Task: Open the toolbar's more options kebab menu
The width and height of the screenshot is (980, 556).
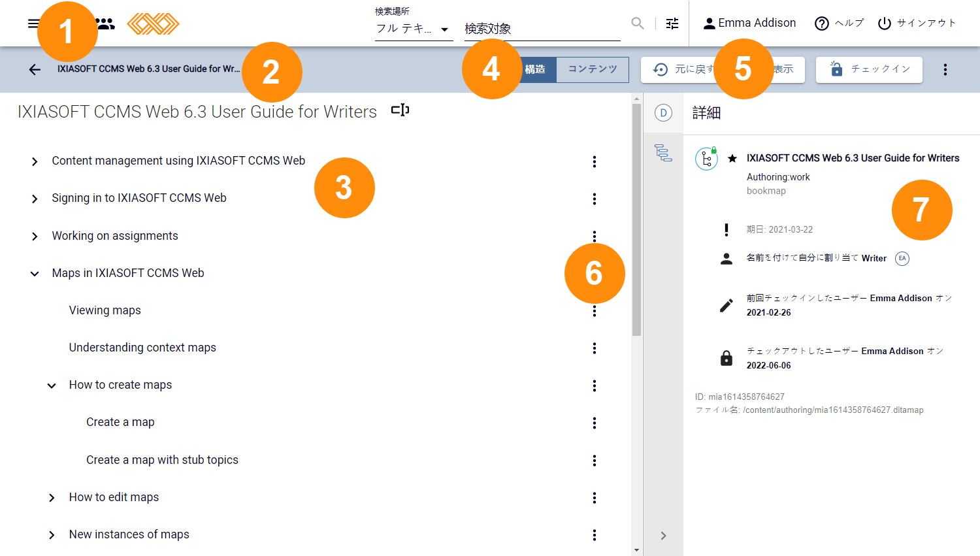Action: [945, 69]
